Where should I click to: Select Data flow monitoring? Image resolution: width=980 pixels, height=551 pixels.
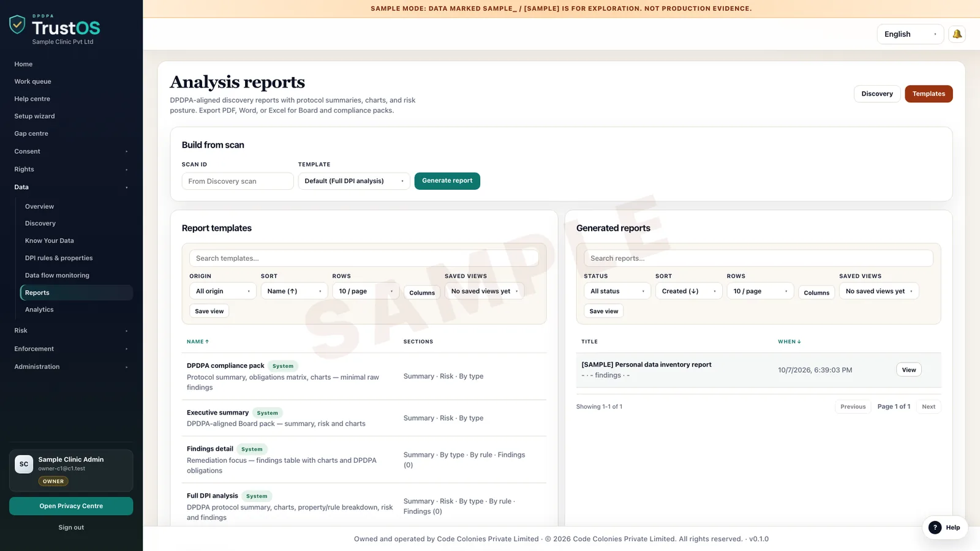pos(77,275)
